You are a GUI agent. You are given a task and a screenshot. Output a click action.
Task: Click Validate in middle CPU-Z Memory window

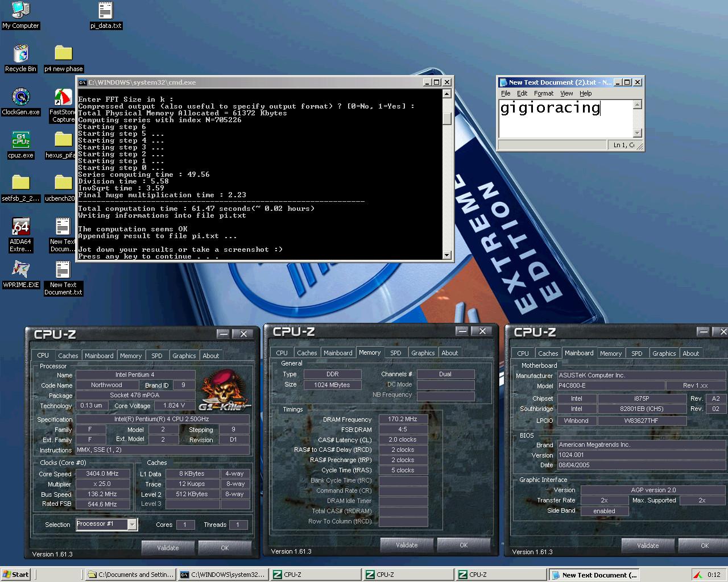click(x=407, y=545)
